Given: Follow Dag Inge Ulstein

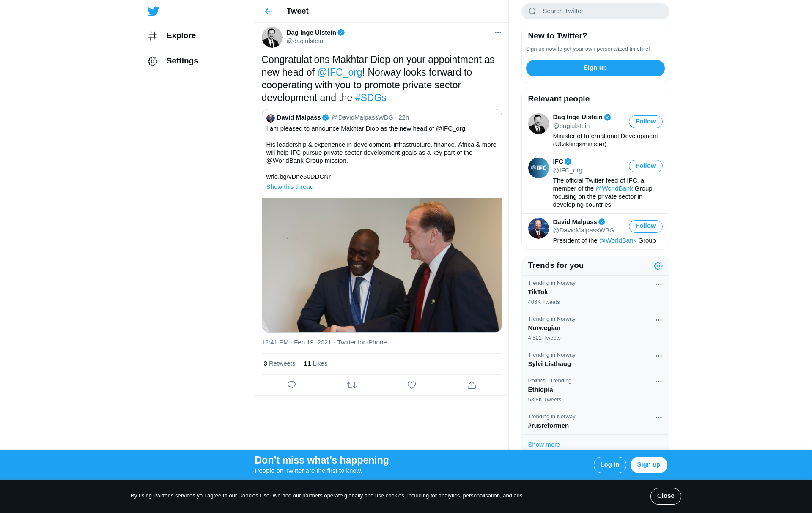Looking at the screenshot, I should pos(645,122).
